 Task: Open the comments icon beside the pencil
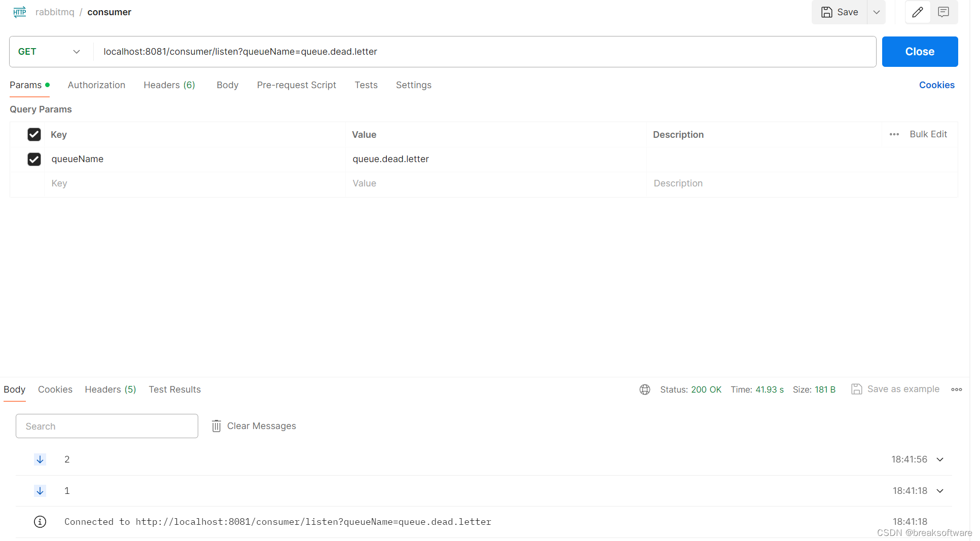click(x=943, y=12)
